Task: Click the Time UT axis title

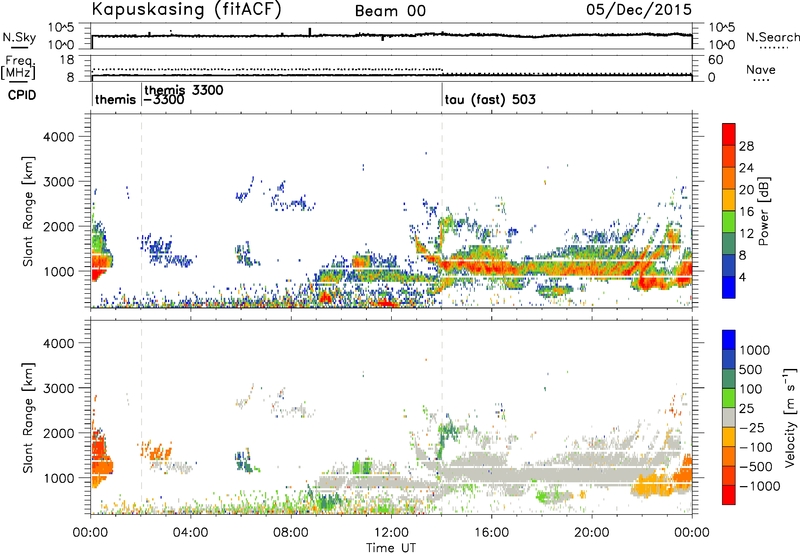Action: 391,548
